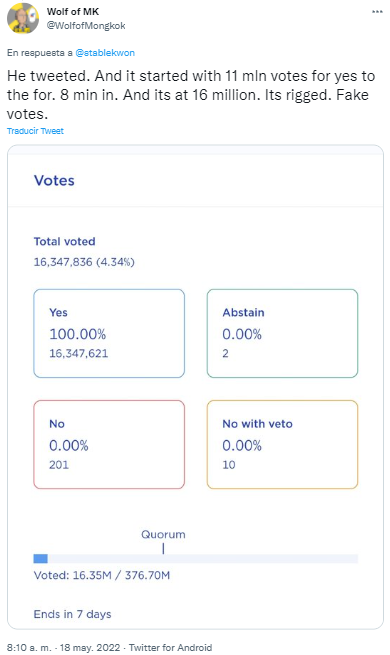Click the Votes heading in the card

point(54,180)
